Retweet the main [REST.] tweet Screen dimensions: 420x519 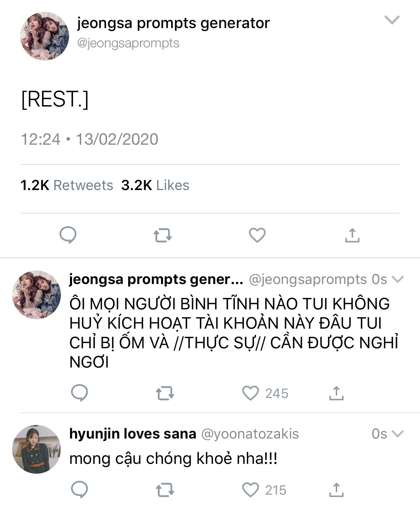[x=163, y=235]
